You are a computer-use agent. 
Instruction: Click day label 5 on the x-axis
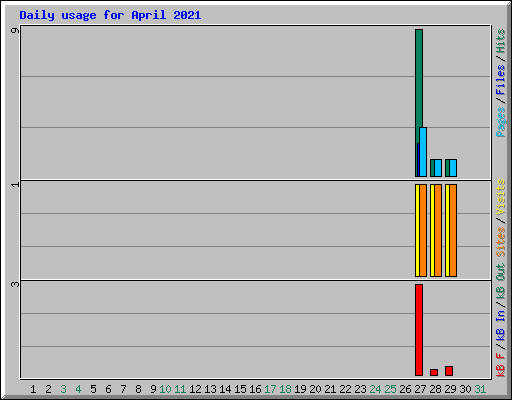tap(93, 389)
